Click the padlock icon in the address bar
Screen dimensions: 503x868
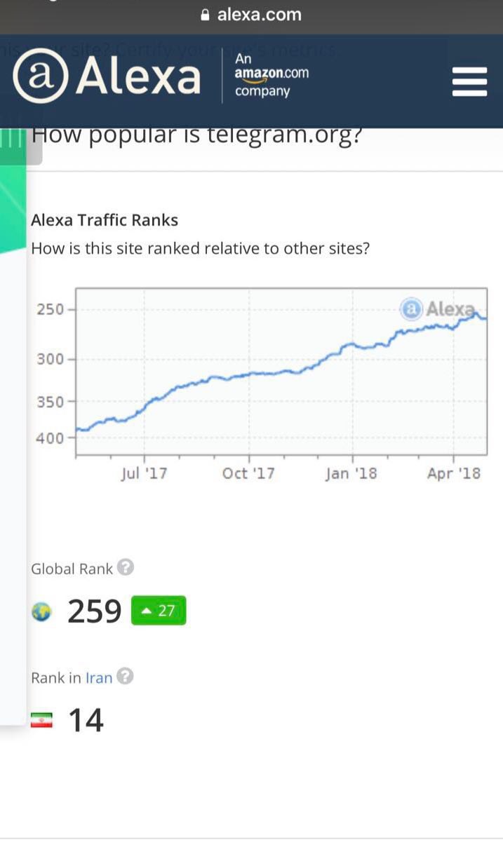coord(205,15)
